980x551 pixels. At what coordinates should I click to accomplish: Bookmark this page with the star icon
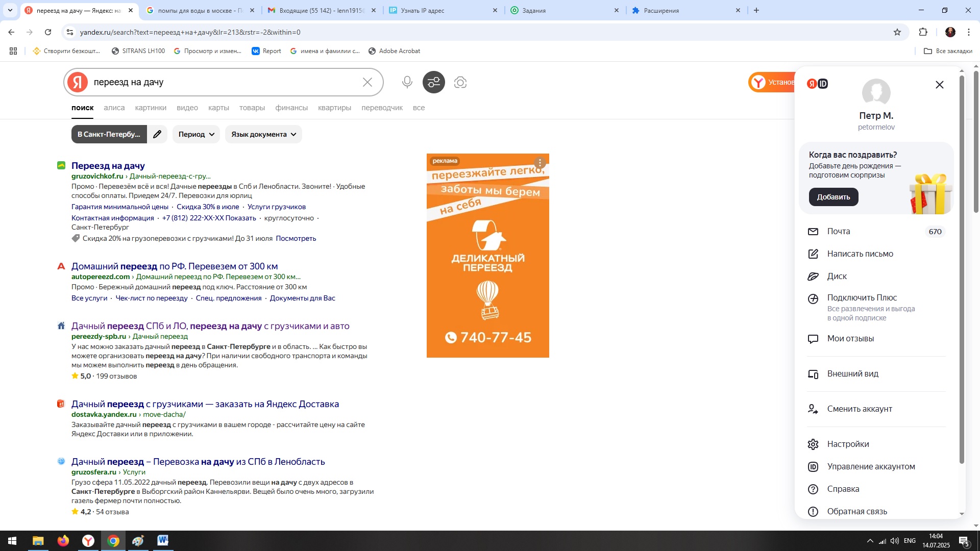(x=897, y=32)
